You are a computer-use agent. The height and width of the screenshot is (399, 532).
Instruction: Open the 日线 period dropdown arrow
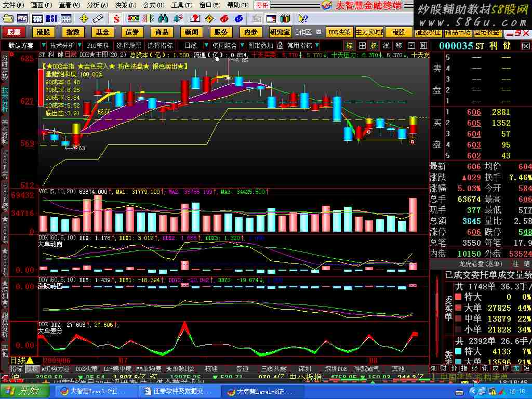tap(206, 45)
